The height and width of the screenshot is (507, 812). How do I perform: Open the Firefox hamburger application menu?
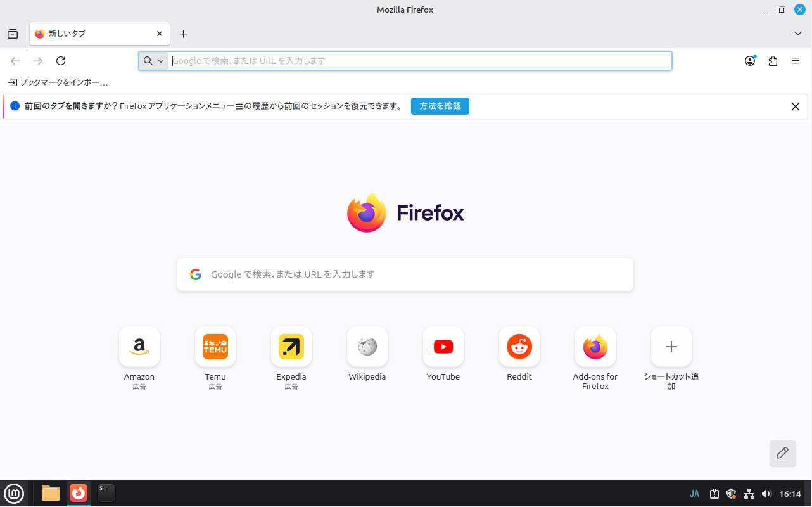[796, 61]
